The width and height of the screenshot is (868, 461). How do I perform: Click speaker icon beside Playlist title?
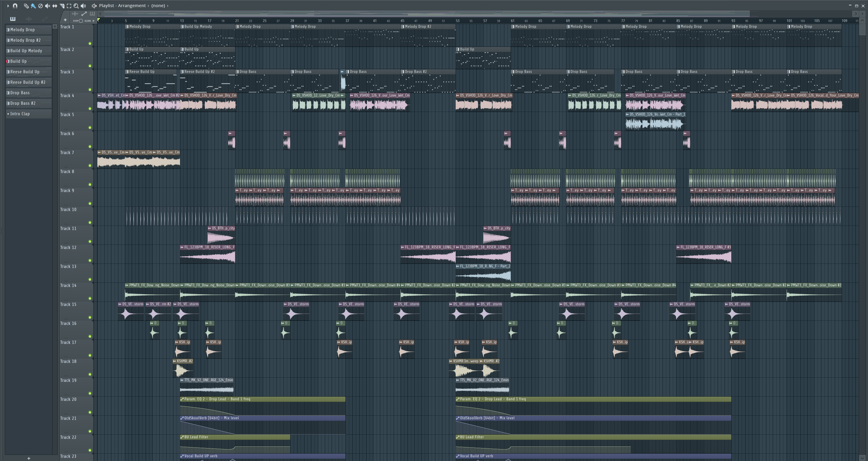pos(94,6)
